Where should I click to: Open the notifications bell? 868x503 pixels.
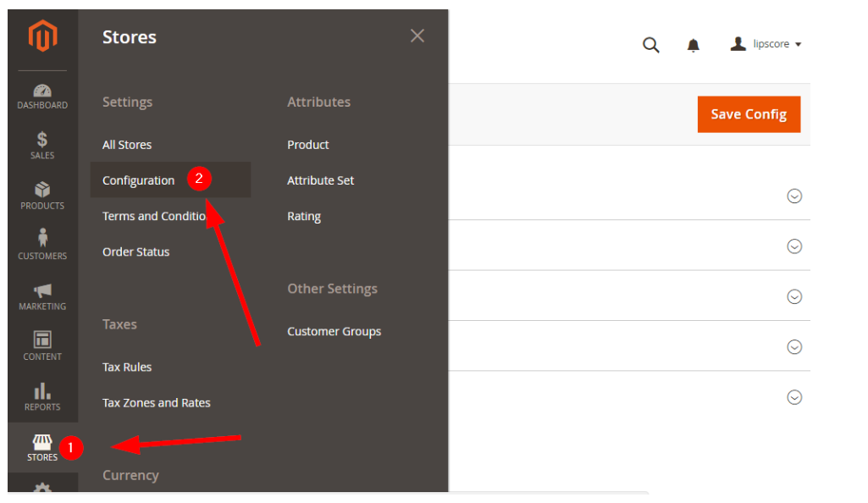tap(694, 45)
